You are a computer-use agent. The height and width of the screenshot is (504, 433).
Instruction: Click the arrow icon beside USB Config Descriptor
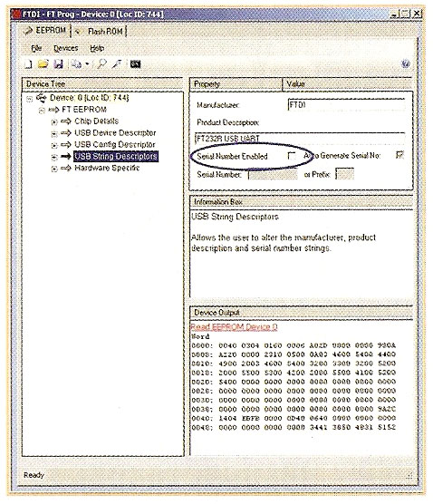[x=66, y=145]
